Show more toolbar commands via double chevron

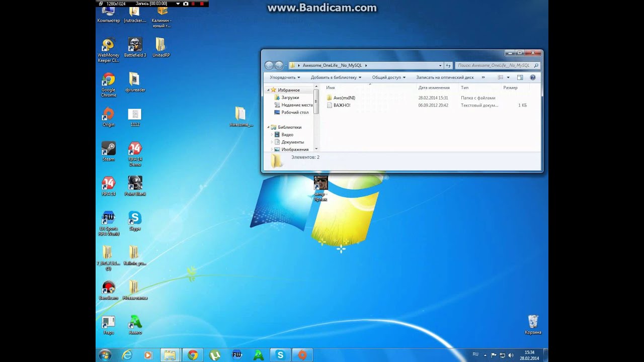click(x=483, y=77)
